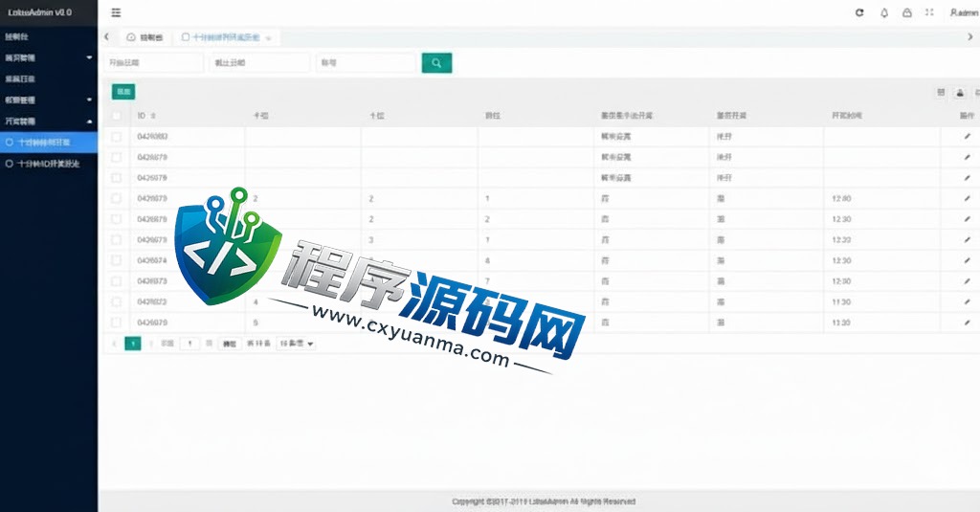Open the admin user menu
This screenshot has width=980, height=512.
tap(964, 12)
